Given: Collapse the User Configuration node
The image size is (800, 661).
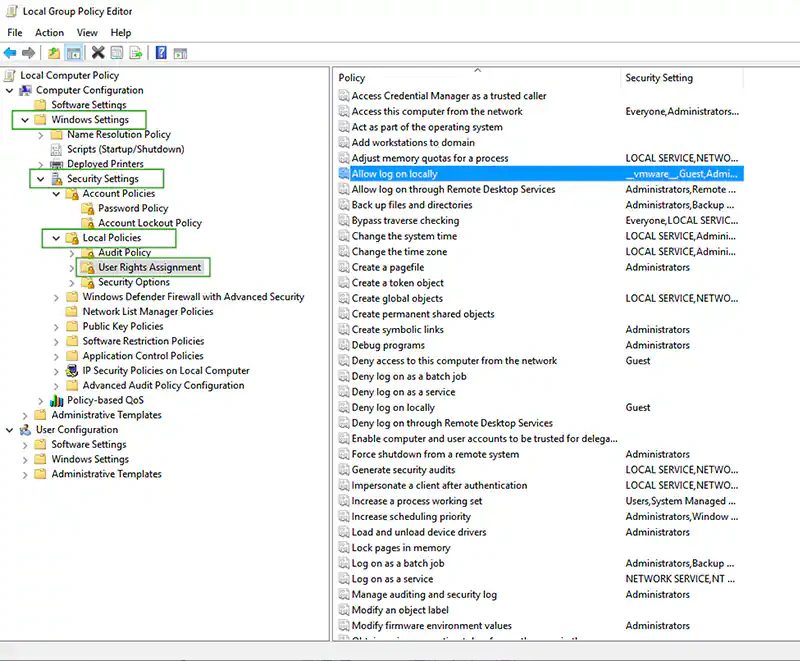Looking at the screenshot, I should [10, 430].
